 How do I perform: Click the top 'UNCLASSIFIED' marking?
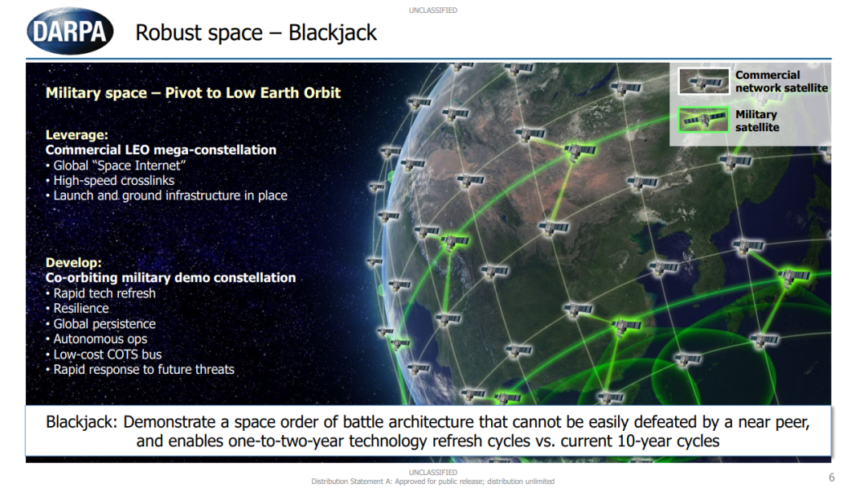[x=433, y=10]
